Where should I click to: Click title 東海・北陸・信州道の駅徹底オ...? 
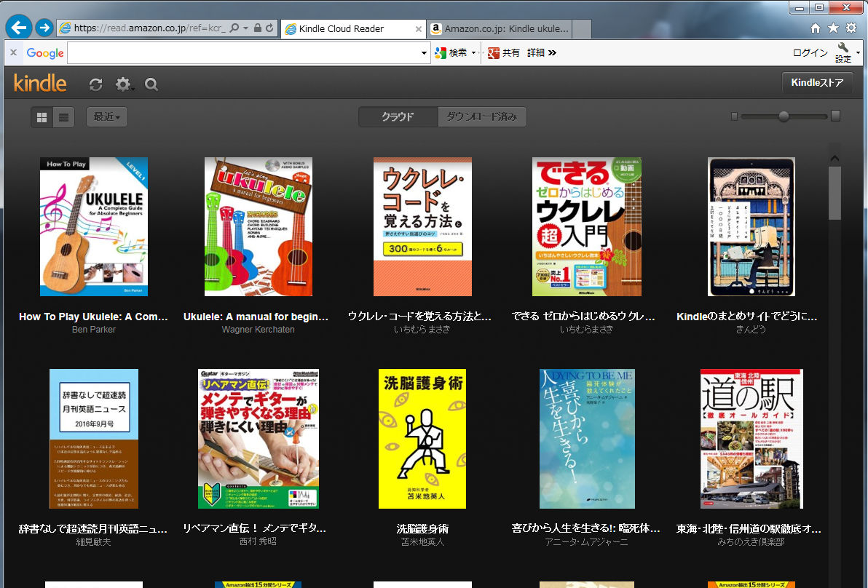(749, 529)
